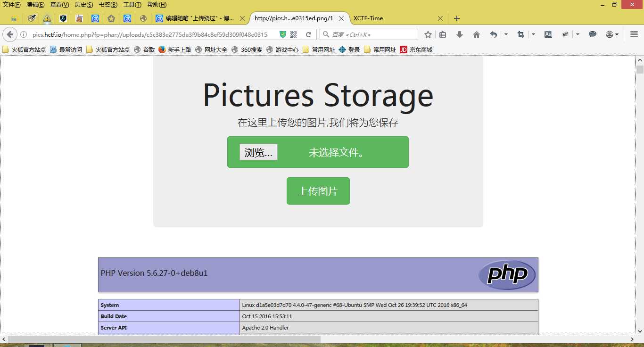644x347 pixels.
Task: Open the hamburger main menu
Action: pos(634,34)
